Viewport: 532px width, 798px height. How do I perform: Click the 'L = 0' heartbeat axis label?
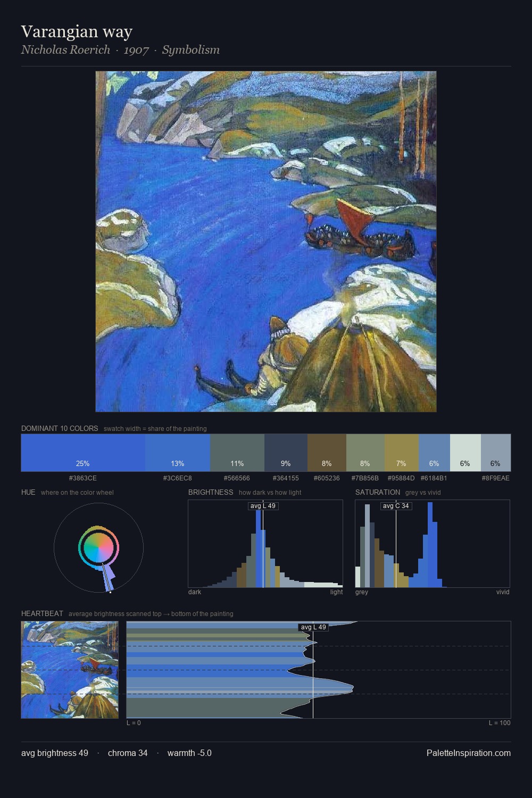tap(134, 722)
